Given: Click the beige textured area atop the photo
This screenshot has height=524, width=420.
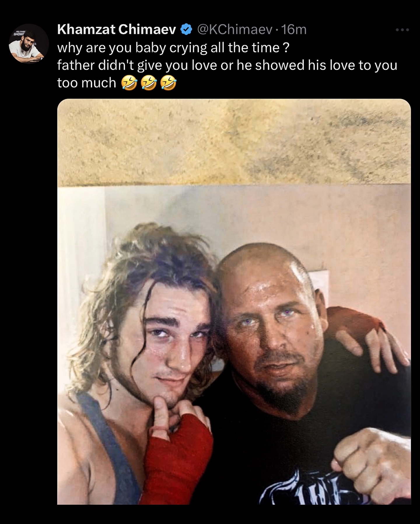Looking at the screenshot, I should (234, 142).
